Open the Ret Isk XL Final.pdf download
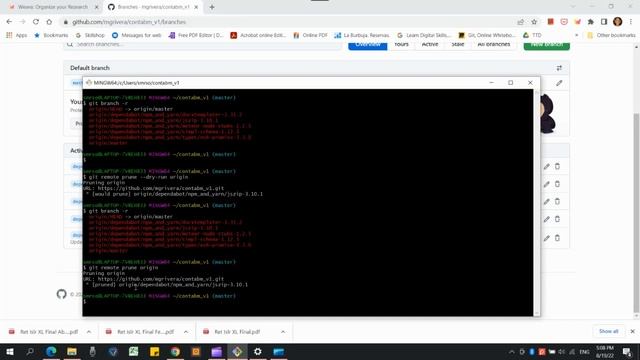Screen dimensions: 640x360 [237, 332]
